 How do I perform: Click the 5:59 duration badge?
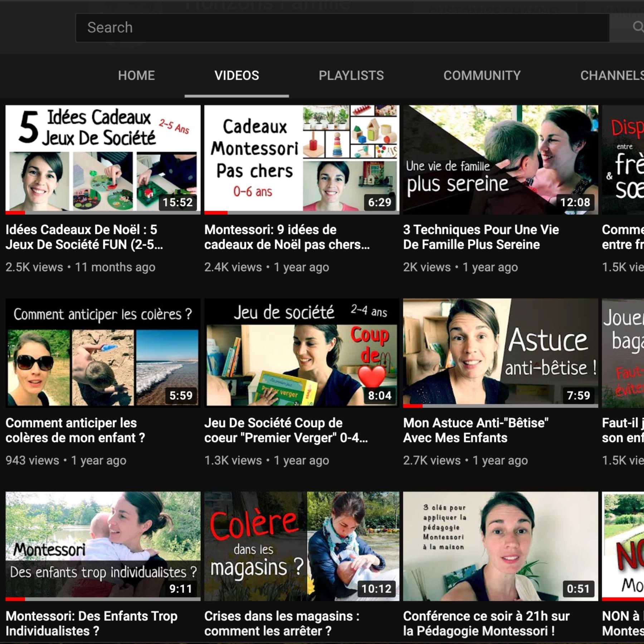pos(181,395)
